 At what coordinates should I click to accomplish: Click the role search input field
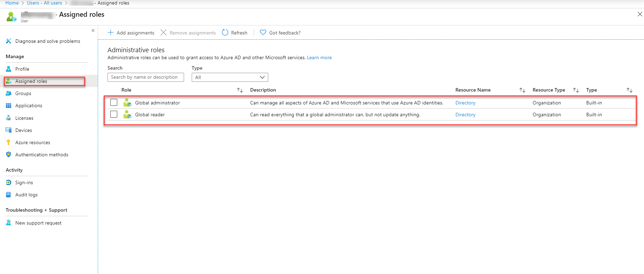tap(145, 77)
